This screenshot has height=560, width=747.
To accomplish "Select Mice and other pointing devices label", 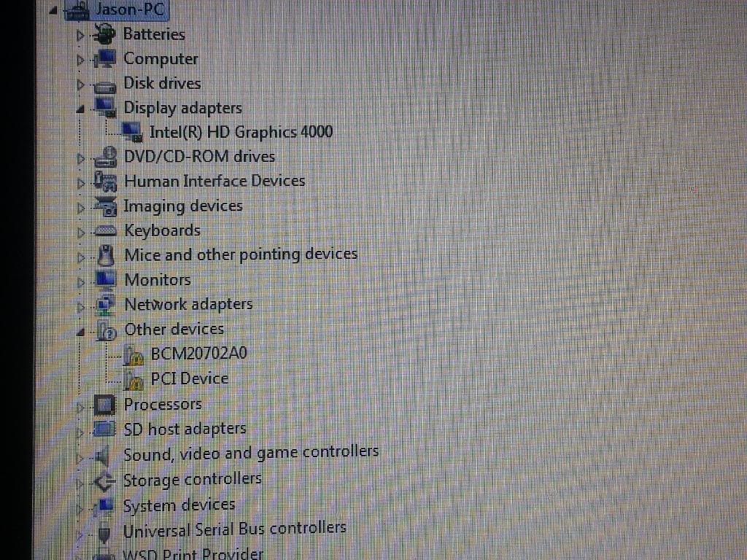I will point(241,255).
